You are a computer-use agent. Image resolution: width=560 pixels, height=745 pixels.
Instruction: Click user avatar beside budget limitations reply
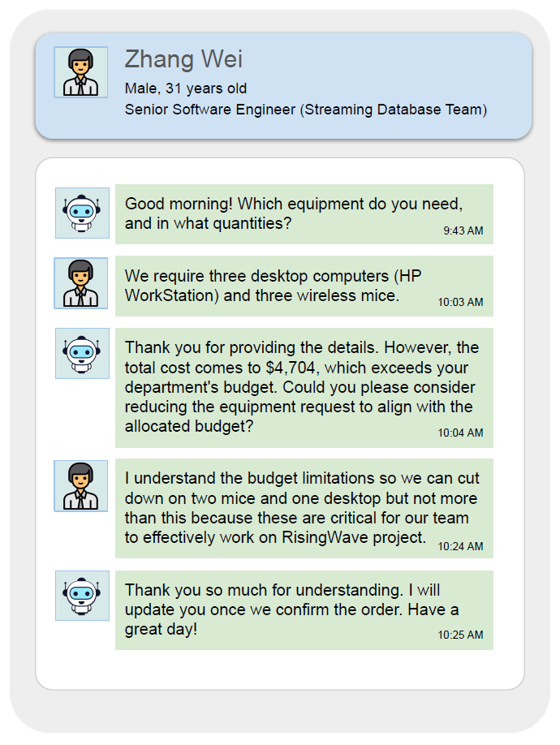pos(81,486)
